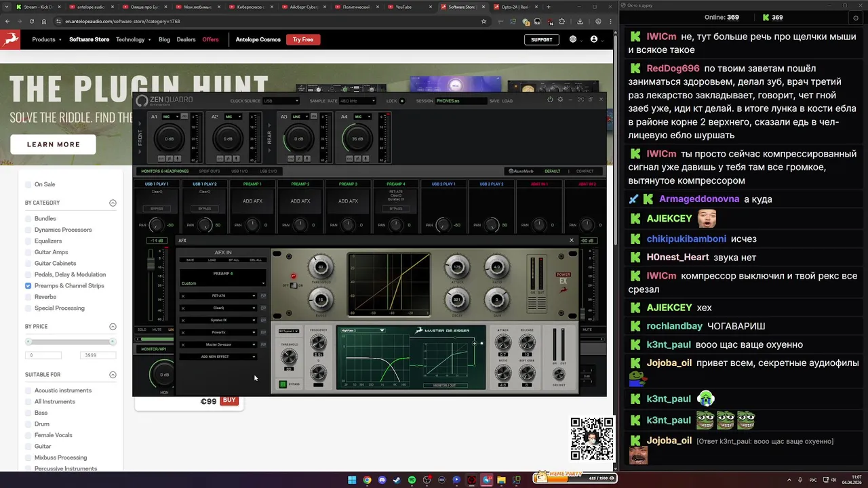Toggle BYPASS on the Preamp 4 channel

tap(396, 209)
